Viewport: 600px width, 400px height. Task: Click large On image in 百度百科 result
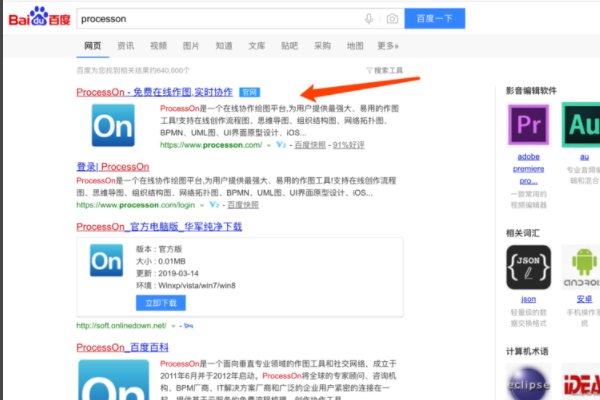[114, 380]
